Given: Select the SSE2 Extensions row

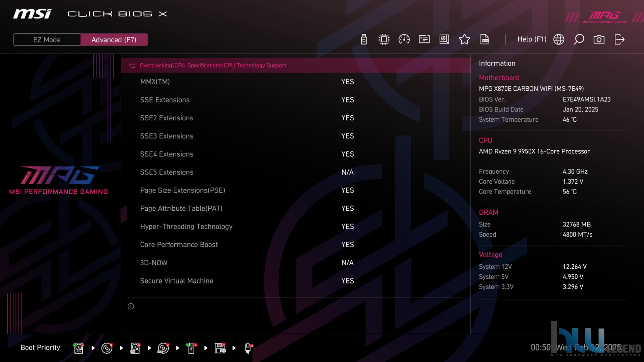Looking at the screenshot, I should tap(295, 118).
